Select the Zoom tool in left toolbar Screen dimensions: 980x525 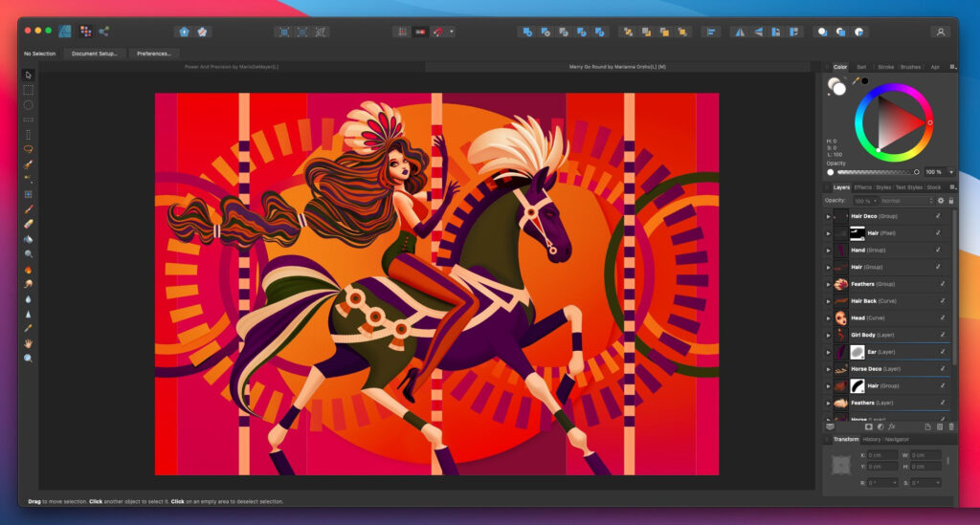point(28,359)
